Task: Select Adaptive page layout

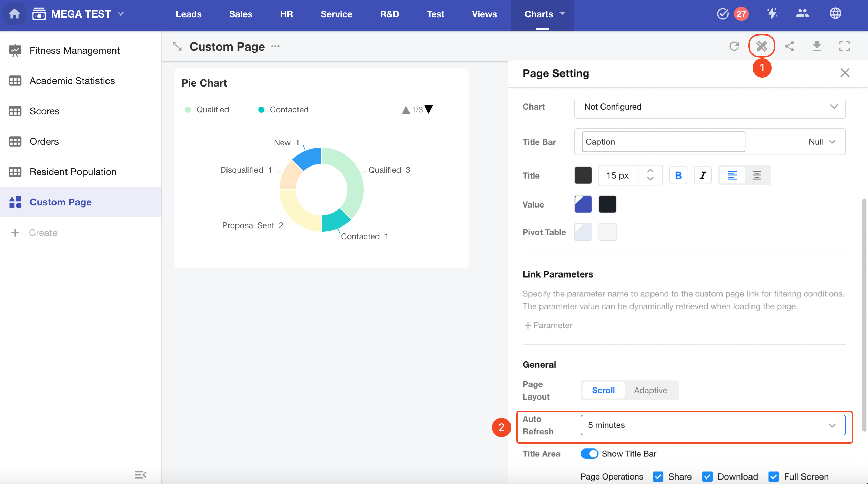Action: click(650, 390)
